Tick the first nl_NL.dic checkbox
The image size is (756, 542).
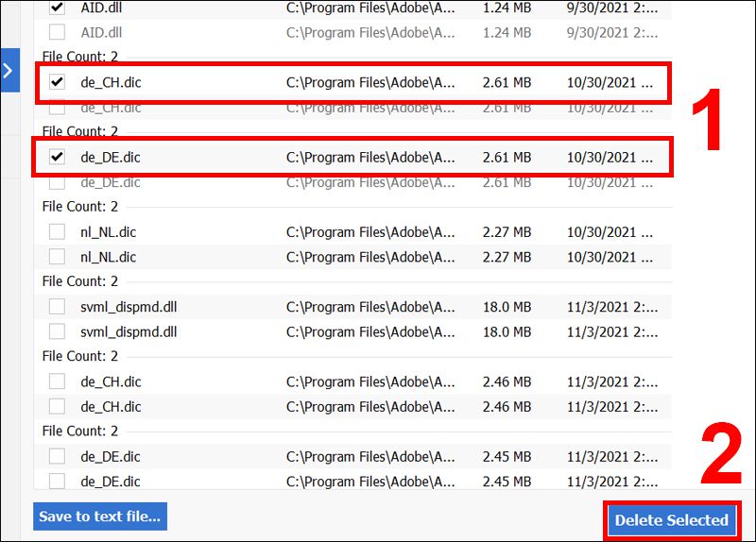point(58,232)
